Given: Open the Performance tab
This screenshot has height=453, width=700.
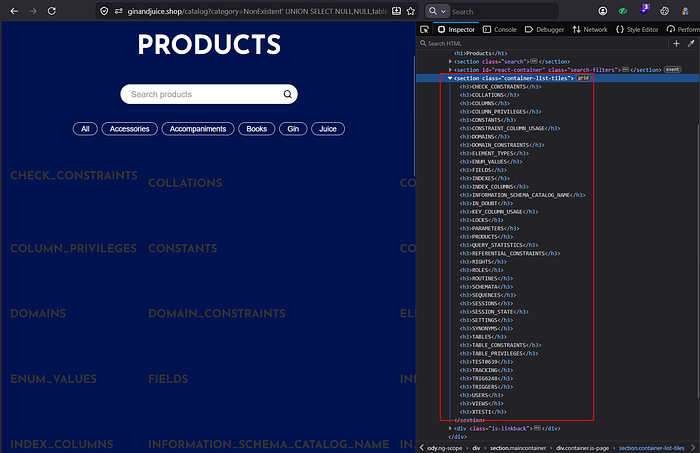Looking at the screenshot, I should click(683, 29).
